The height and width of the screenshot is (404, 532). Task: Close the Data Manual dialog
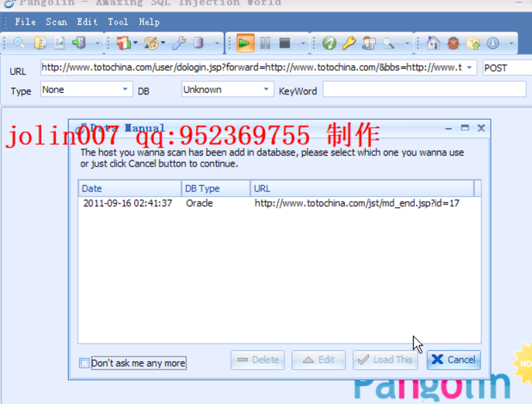click(481, 128)
